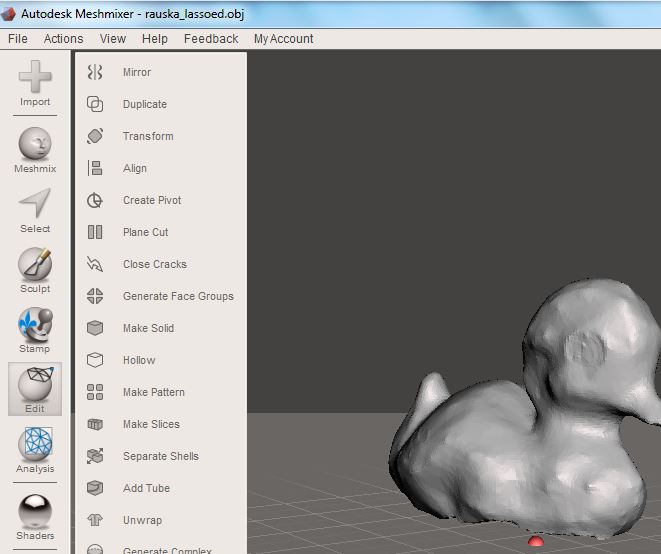Open the Meshmix panel
Screen dimensions: 661x554
(x=35, y=150)
